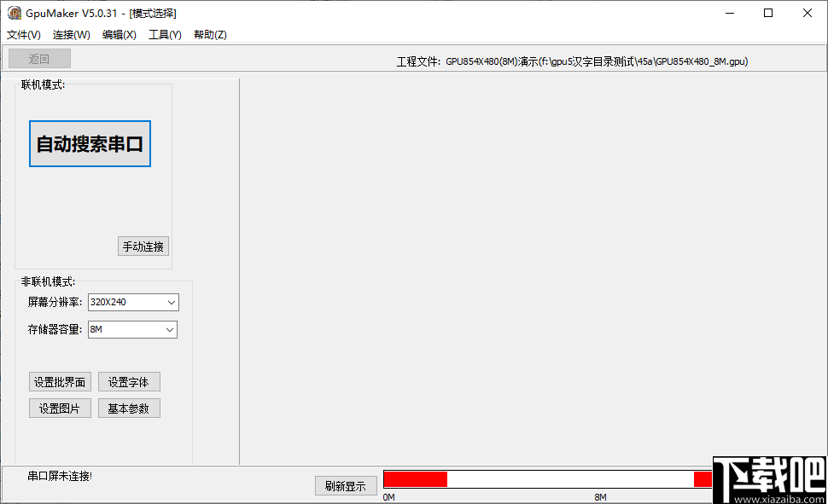Click the 自动搜索串口 button
Viewport: 828px width, 504px height.
90,143
